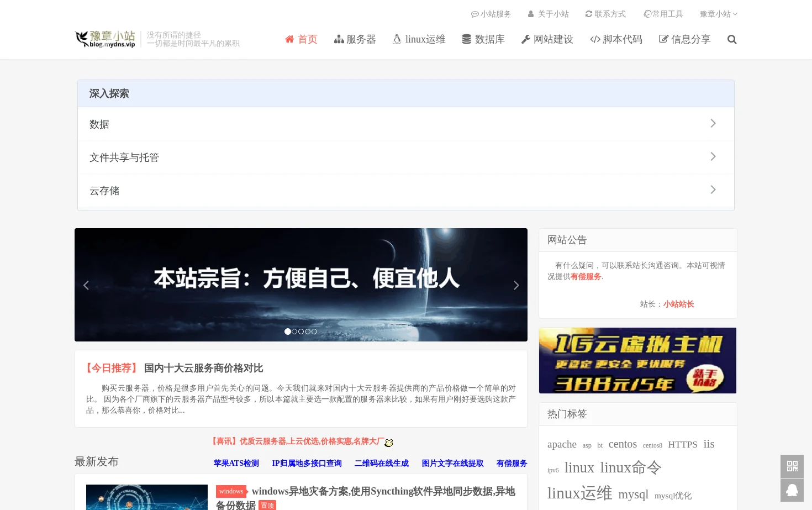Image resolution: width=812 pixels, height=510 pixels.
Task: Expand the 文件共享与托管 row chevron
Action: (713, 156)
